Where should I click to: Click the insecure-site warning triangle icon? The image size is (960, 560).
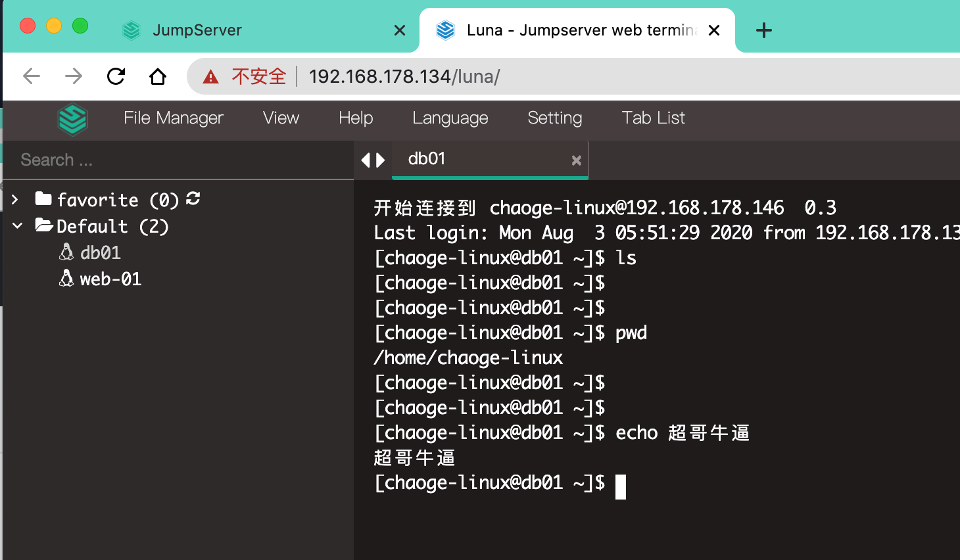tap(210, 77)
